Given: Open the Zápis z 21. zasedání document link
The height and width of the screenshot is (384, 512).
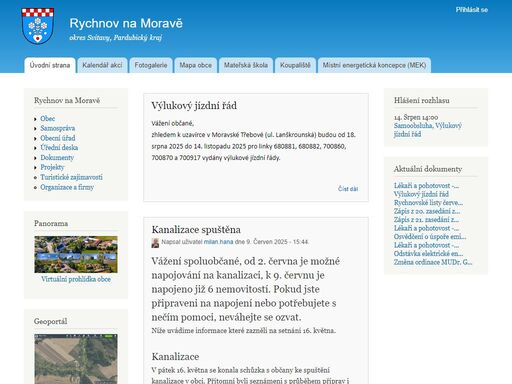Looking at the screenshot, I should pyautogui.click(x=426, y=220).
